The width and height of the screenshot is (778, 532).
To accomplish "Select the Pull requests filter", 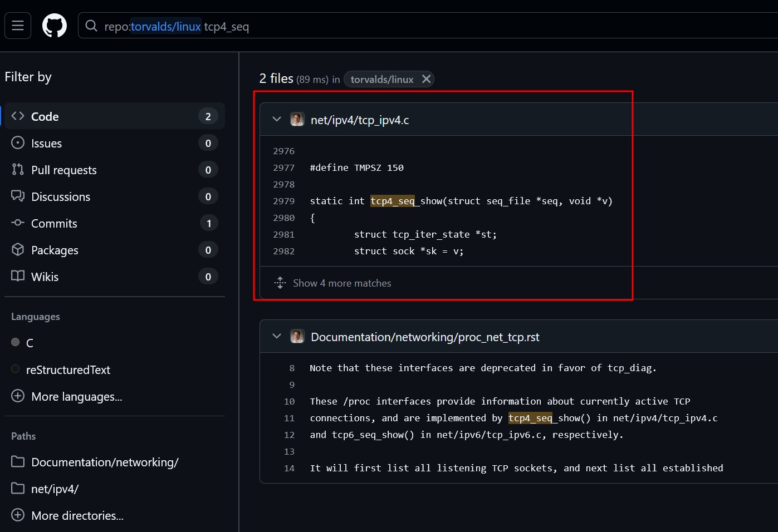I will pos(115,170).
